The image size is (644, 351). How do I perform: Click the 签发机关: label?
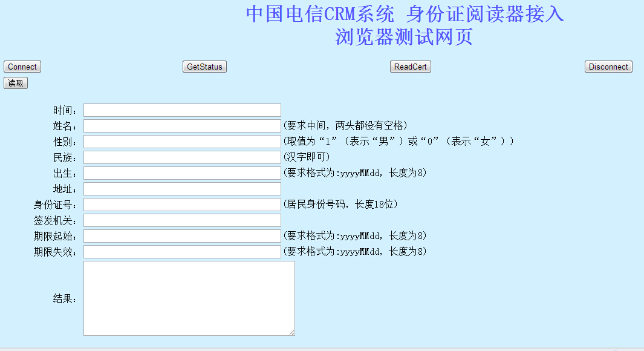[55, 221]
